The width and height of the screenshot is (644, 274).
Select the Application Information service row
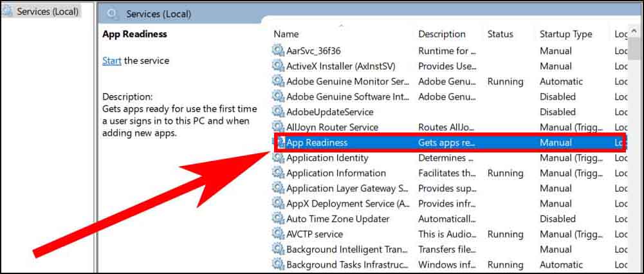click(450, 173)
